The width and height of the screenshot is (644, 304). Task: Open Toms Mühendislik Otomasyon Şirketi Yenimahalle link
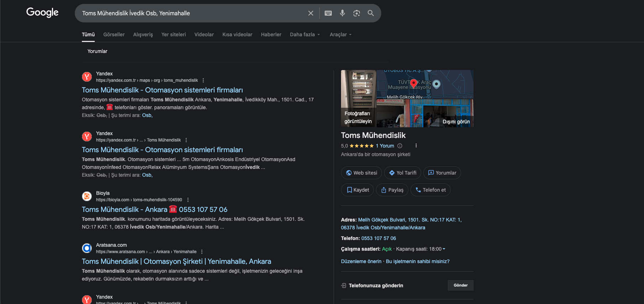(177, 261)
